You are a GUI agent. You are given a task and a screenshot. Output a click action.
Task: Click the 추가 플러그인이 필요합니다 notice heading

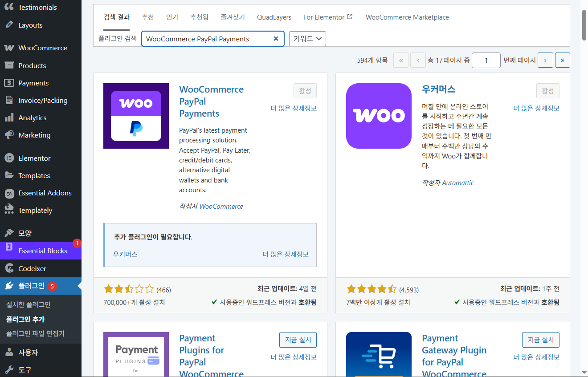pyautogui.click(x=153, y=237)
